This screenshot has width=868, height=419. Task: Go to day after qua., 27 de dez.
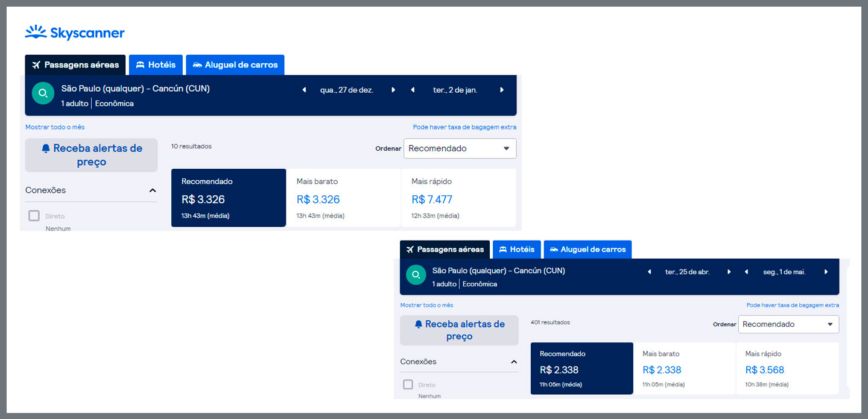[393, 90]
